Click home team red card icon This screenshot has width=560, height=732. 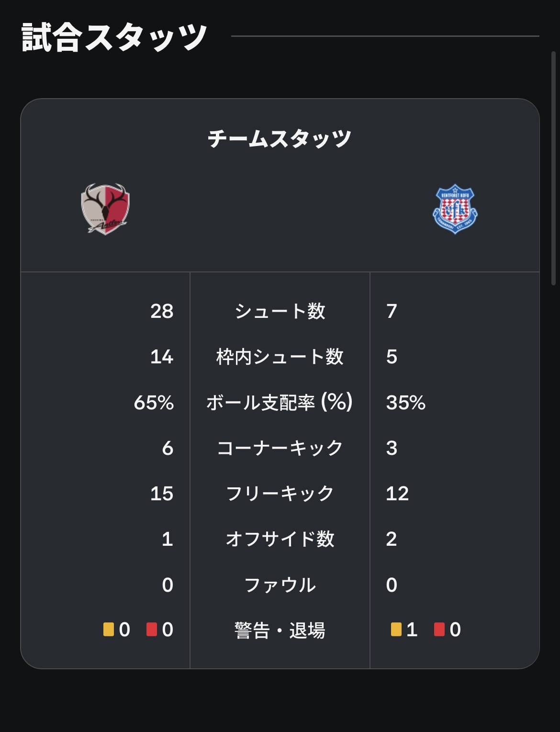pyautogui.click(x=152, y=629)
